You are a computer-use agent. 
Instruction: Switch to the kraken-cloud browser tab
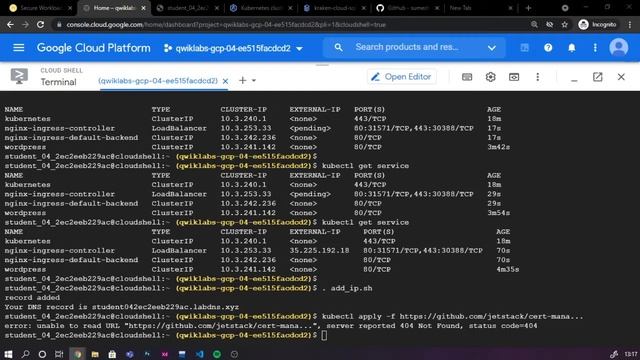tap(335, 8)
